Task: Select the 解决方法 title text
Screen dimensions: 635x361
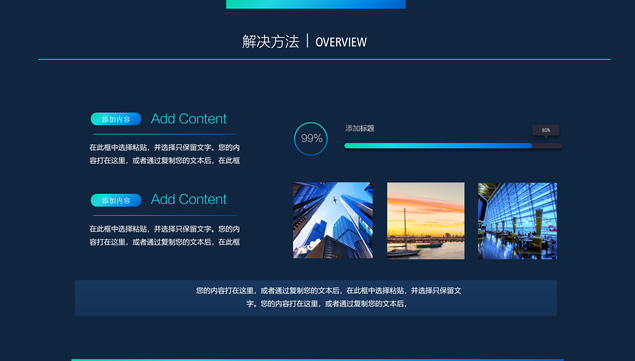Action: 271,42
